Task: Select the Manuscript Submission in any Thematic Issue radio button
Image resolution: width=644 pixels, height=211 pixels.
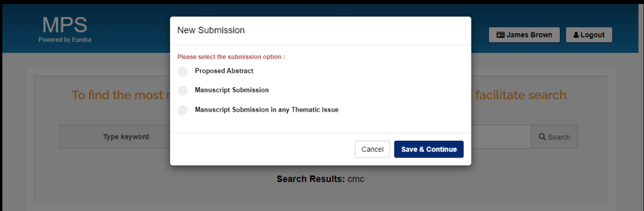Action: pos(183,110)
